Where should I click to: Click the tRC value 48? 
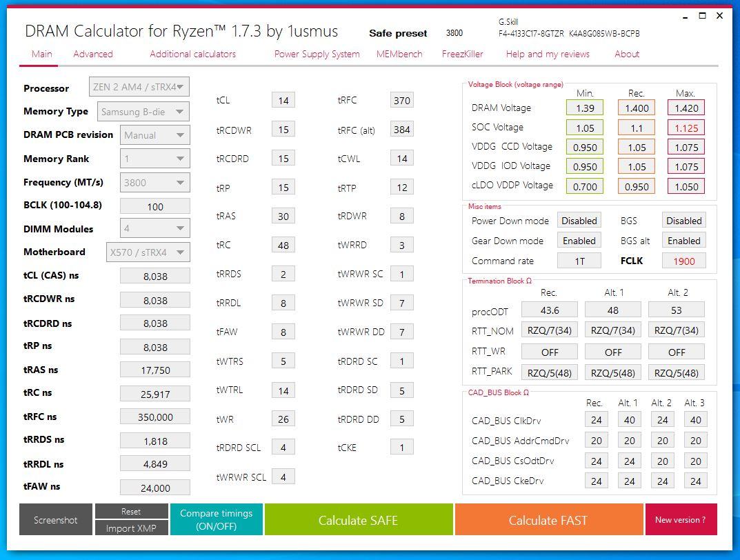[283, 245]
